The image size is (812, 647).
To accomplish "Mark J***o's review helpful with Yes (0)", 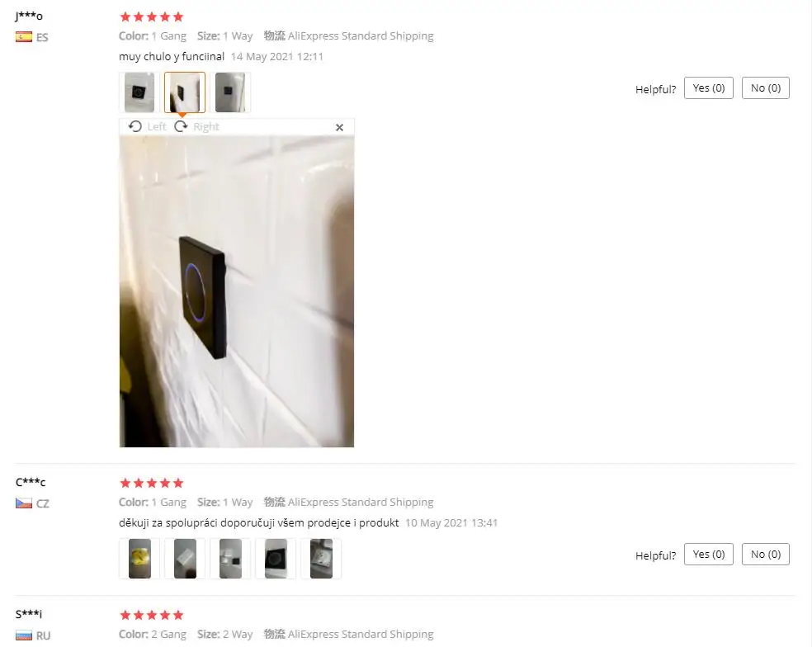I will pos(708,88).
